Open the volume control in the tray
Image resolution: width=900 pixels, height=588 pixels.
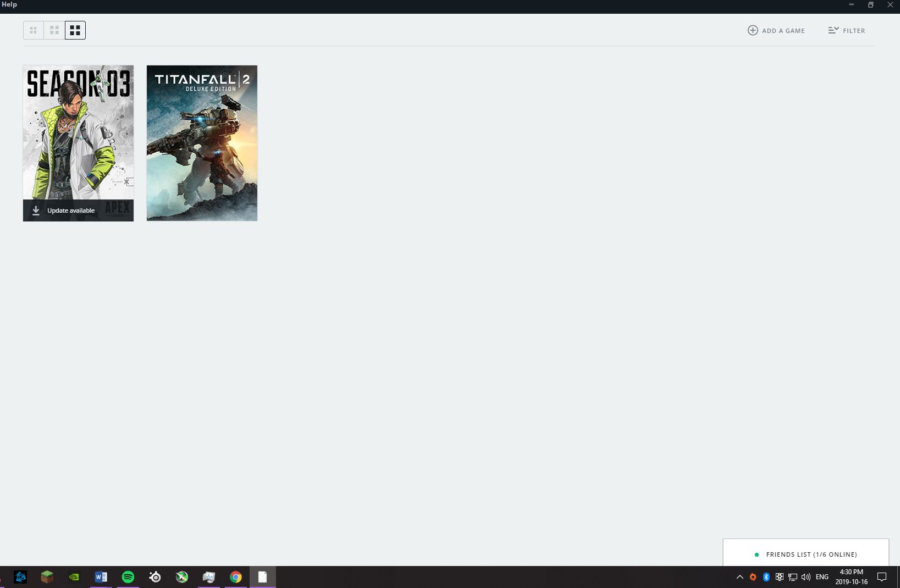click(x=806, y=577)
